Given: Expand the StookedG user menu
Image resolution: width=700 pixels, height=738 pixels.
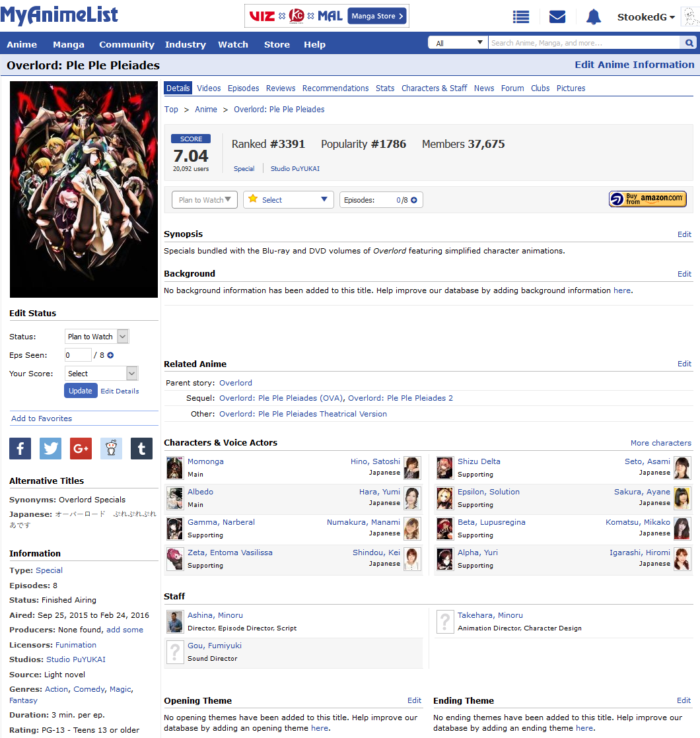Looking at the screenshot, I should pyautogui.click(x=646, y=17).
